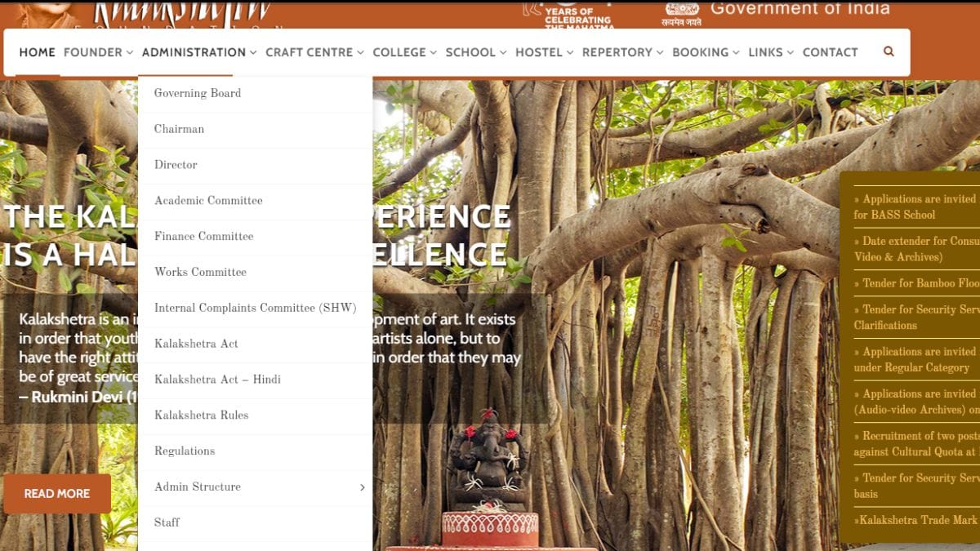Expand the Craft Centre dropdown
The image size is (980, 551).
[x=314, y=52]
